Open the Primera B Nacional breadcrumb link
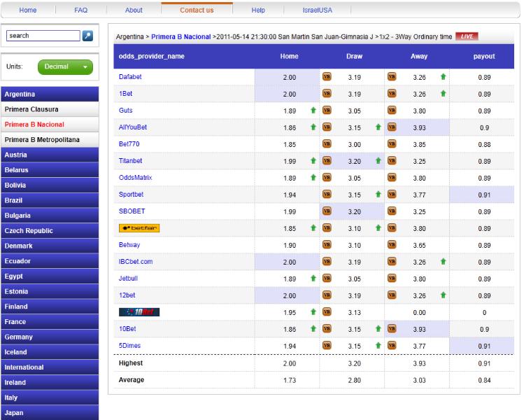Image resolution: width=524 pixels, height=420 pixels. (x=180, y=37)
